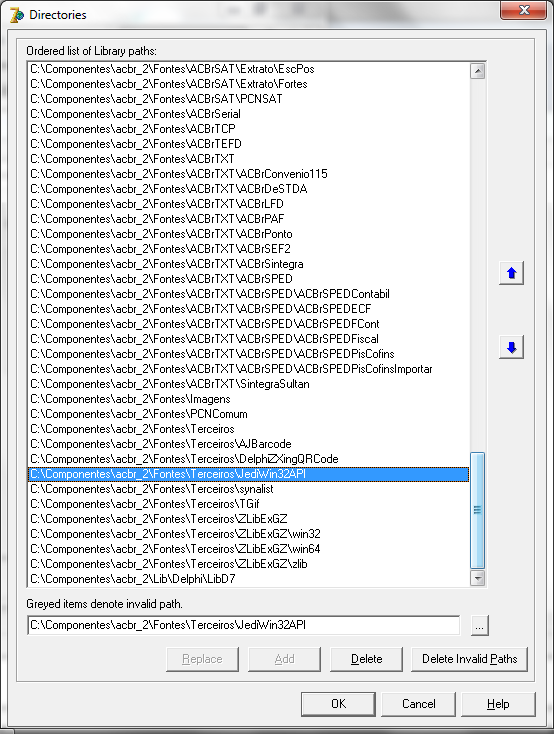The image size is (554, 734).
Task: Move selected path up with blue arrow
Action: point(511,273)
